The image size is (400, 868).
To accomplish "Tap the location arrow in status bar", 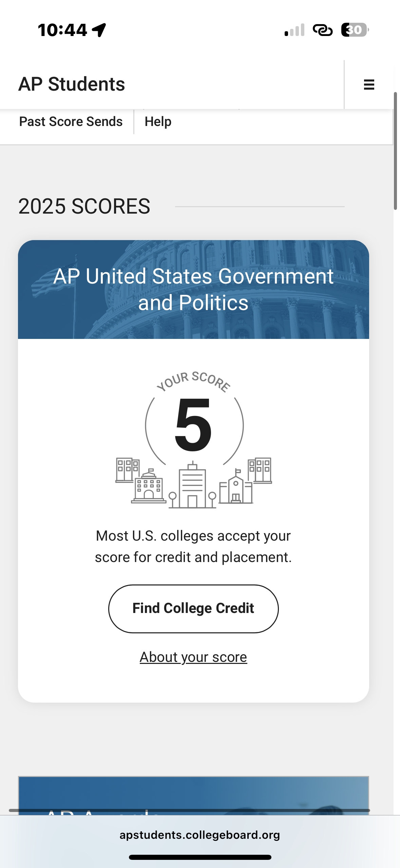I will click(99, 30).
